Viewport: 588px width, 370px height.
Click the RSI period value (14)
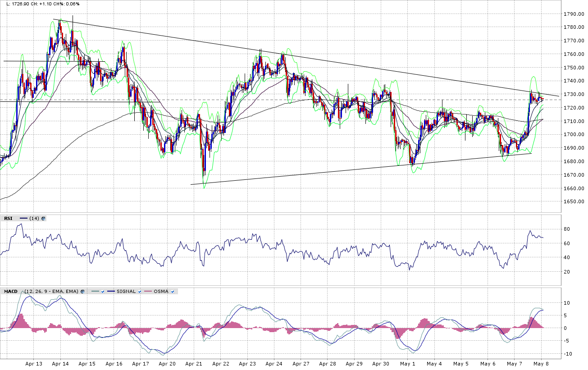[x=34, y=219]
